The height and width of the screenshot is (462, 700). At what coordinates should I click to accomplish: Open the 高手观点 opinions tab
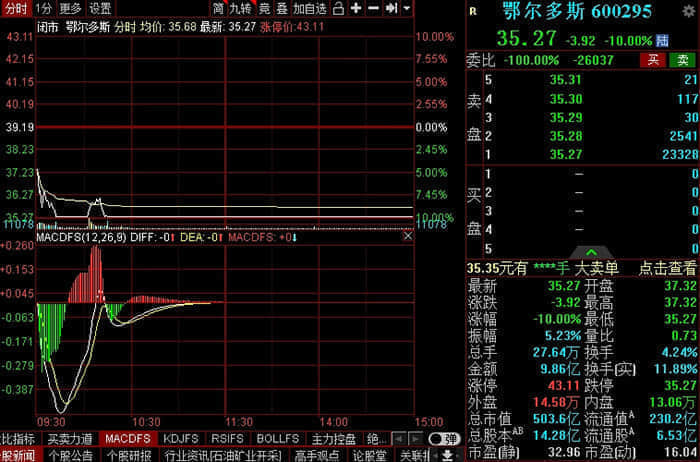tap(317, 456)
